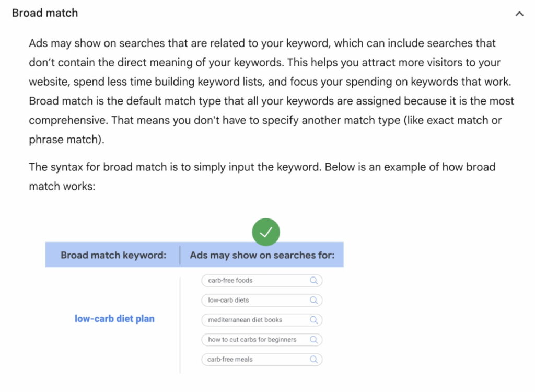Click Ads may show on searches for header
Screen dimensions: 535x392
tap(262, 255)
